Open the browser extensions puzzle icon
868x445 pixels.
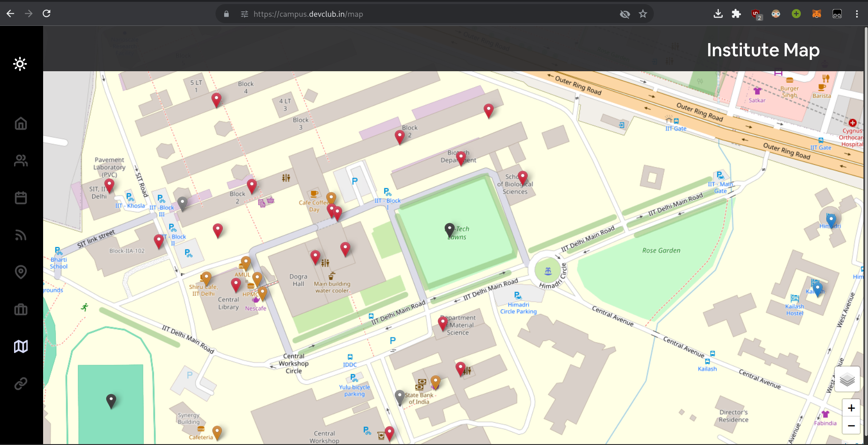tap(736, 14)
